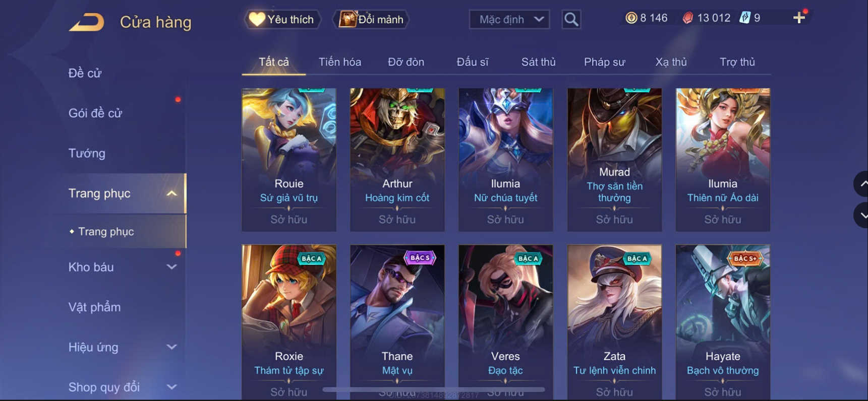Click the scroll-up arrow at right edge
The height and width of the screenshot is (401, 868).
pos(862,184)
